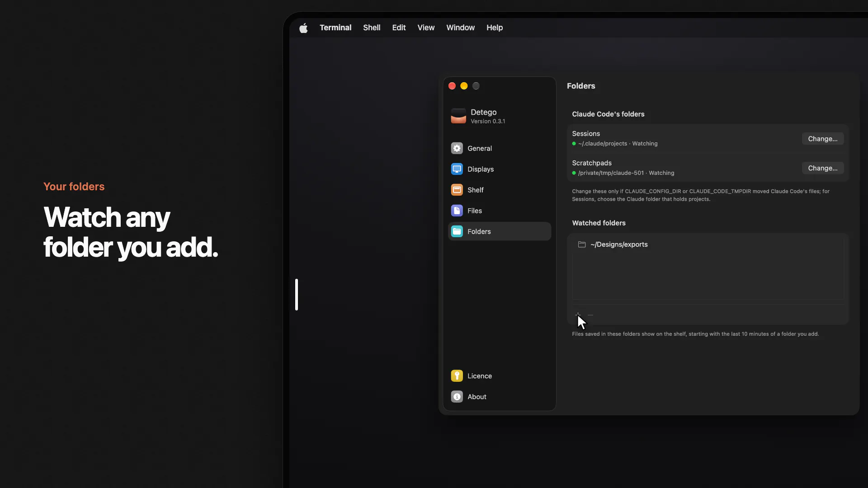
Task: Click folder icon beside ~/Designs/exports
Action: 582,244
